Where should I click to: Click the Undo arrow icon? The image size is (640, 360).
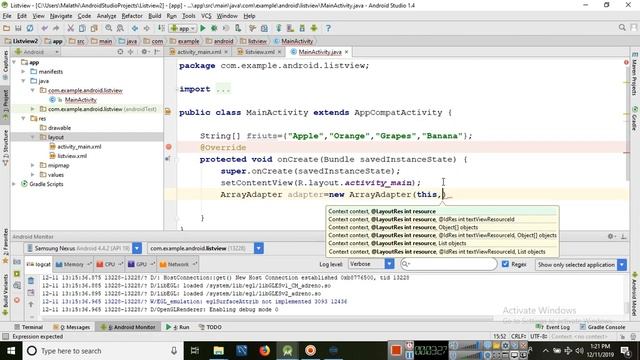click(x=44, y=28)
